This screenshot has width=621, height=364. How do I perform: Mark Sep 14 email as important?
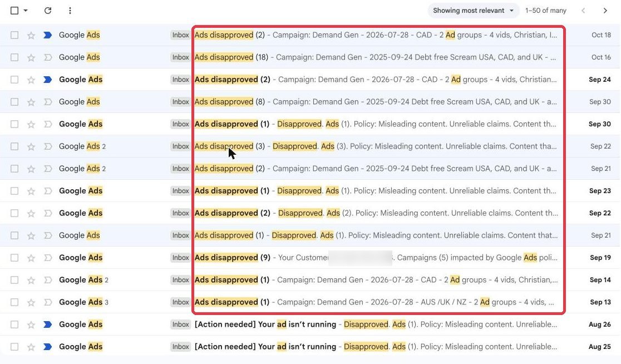[47, 280]
